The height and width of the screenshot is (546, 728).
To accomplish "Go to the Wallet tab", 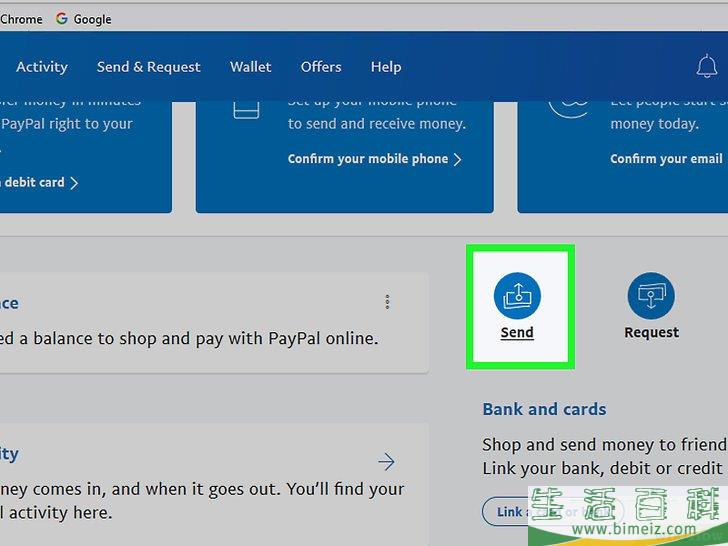I will click(x=251, y=67).
